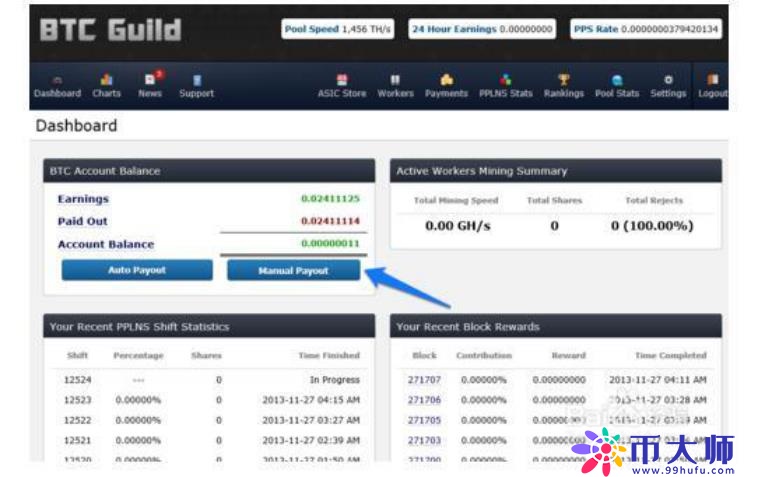
Task: Open block 271705 link
Action: pyautogui.click(x=424, y=420)
